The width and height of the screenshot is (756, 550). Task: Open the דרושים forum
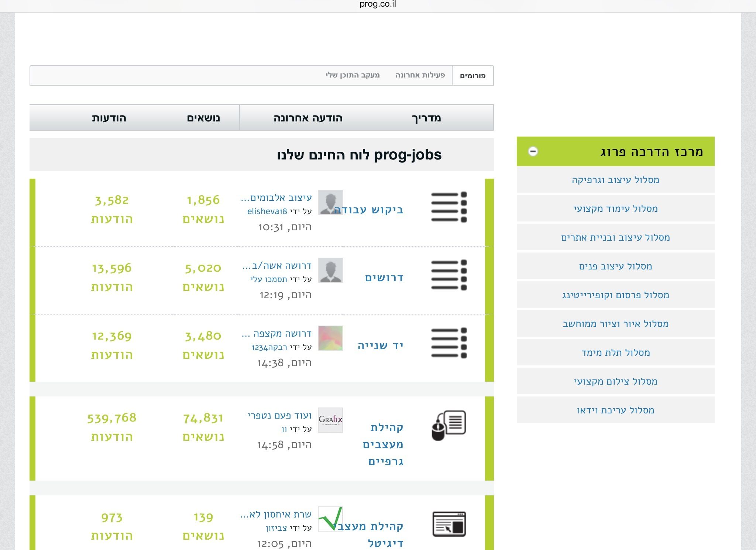click(384, 278)
